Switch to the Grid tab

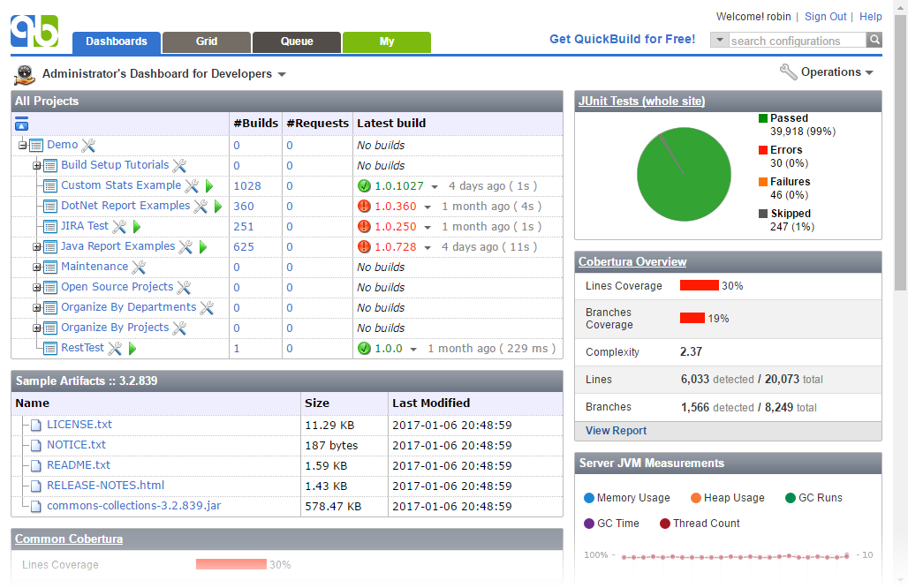[207, 42]
